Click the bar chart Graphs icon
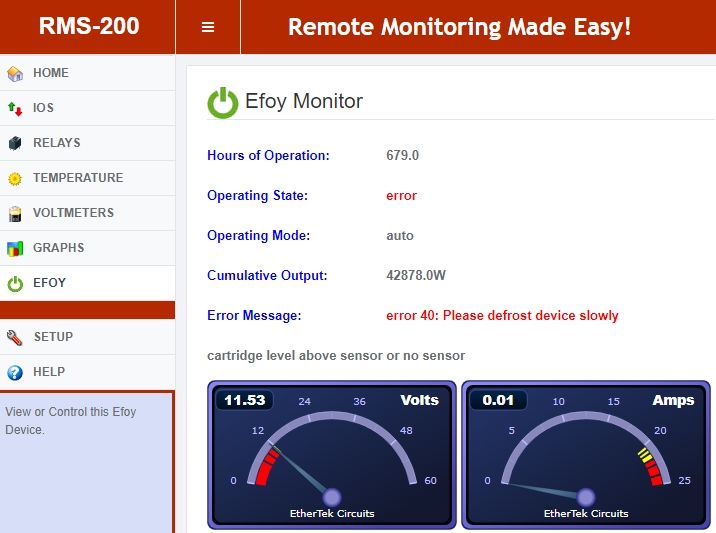Image resolution: width=716 pixels, height=533 pixels. tap(15, 248)
